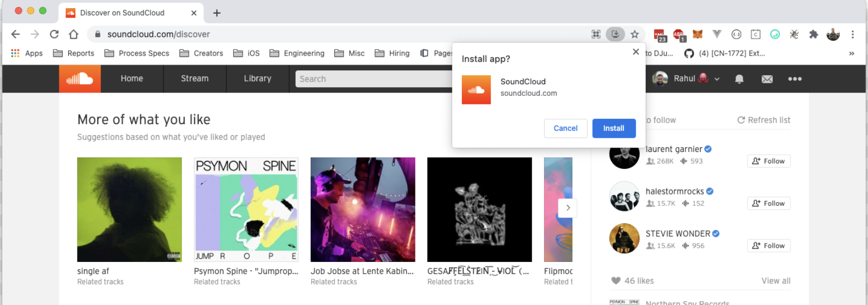Open the Creators bookmark folder
868x305 pixels.
[x=201, y=53]
